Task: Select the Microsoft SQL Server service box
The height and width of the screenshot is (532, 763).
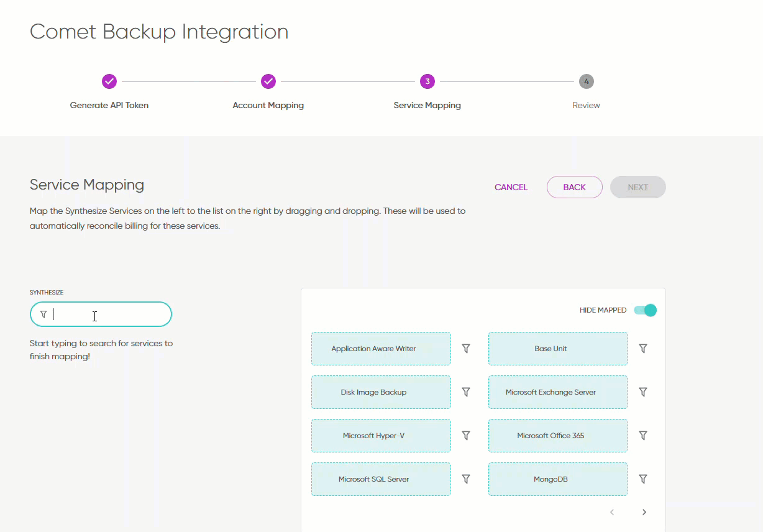Action: click(x=381, y=479)
